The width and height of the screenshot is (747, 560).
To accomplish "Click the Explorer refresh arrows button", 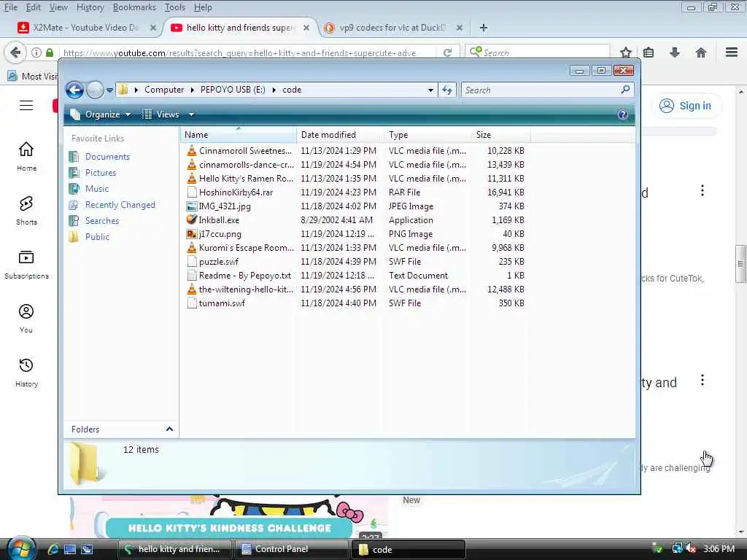I will (447, 90).
